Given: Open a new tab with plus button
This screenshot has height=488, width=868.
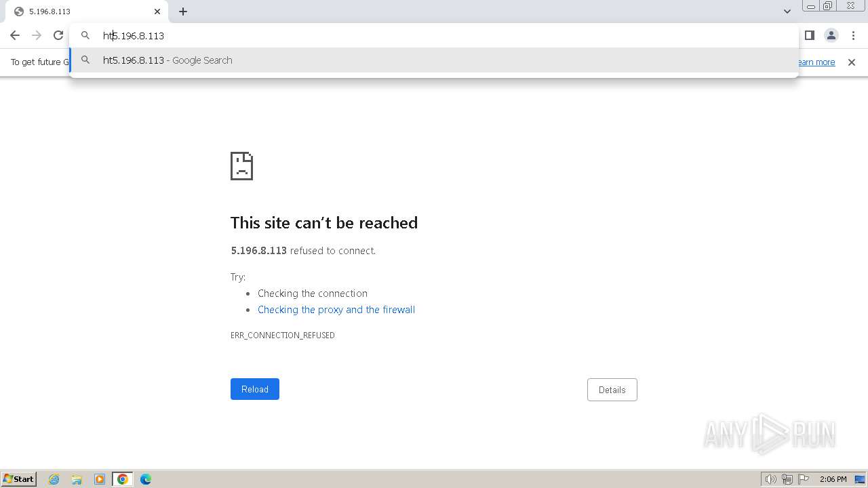Looking at the screenshot, I should click(183, 12).
